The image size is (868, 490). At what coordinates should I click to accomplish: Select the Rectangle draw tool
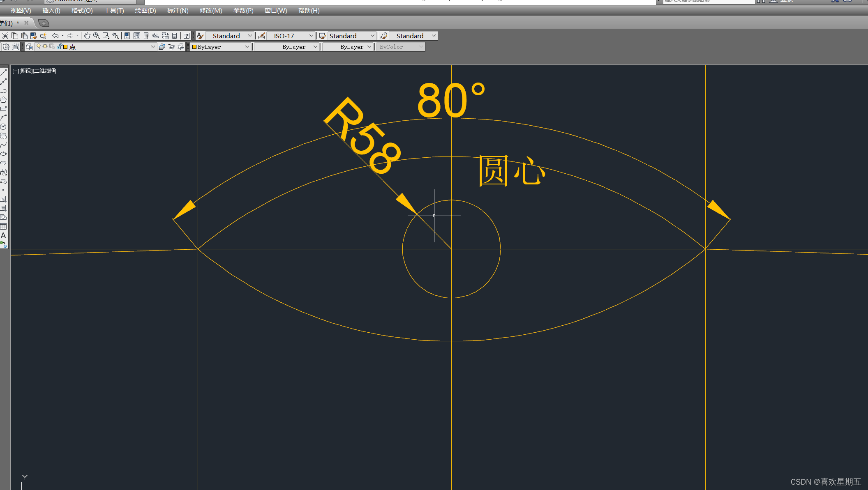3,109
